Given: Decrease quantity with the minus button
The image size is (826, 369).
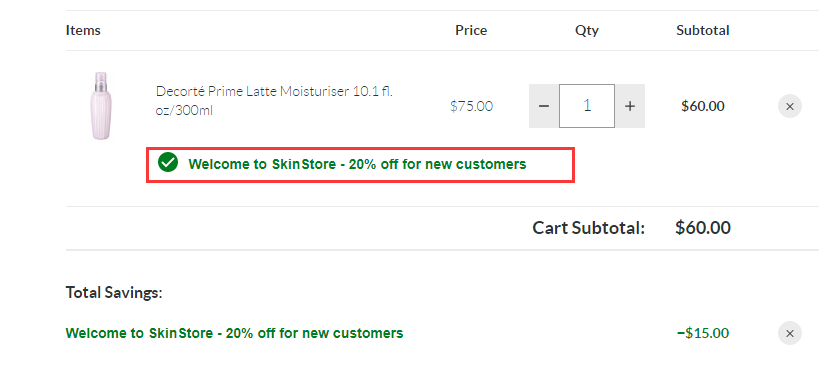Looking at the screenshot, I should click(544, 106).
